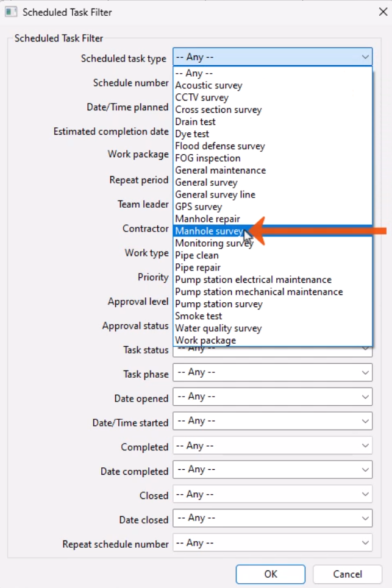392x588 pixels.
Task: Open the Completed filter dropdown
Action: tap(273, 445)
